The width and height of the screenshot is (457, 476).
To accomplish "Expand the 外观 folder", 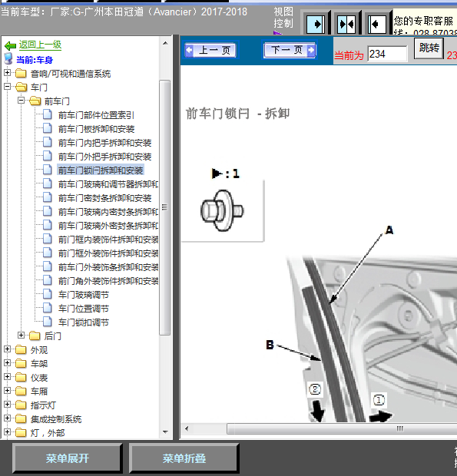I will 7,349.
